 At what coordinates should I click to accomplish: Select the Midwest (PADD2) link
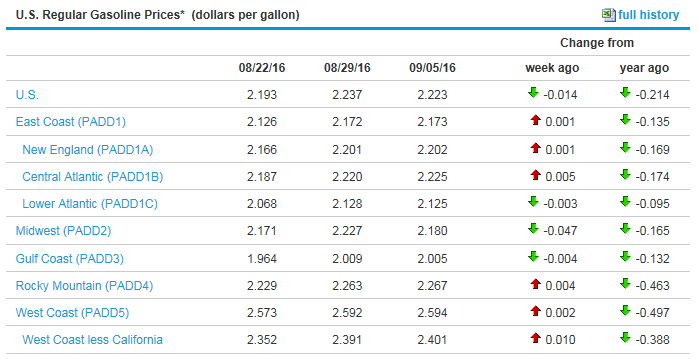[x=63, y=231]
